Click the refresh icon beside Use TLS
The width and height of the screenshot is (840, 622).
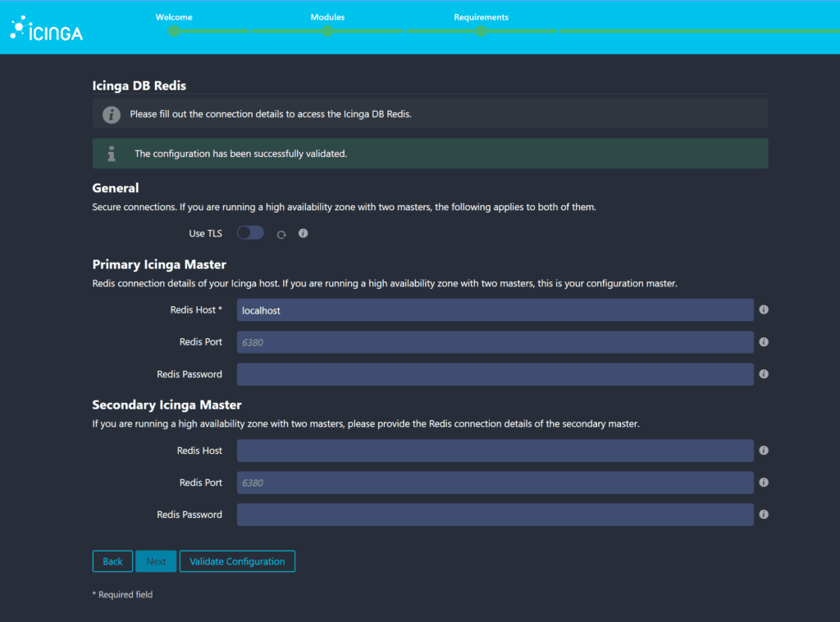point(281,235)
